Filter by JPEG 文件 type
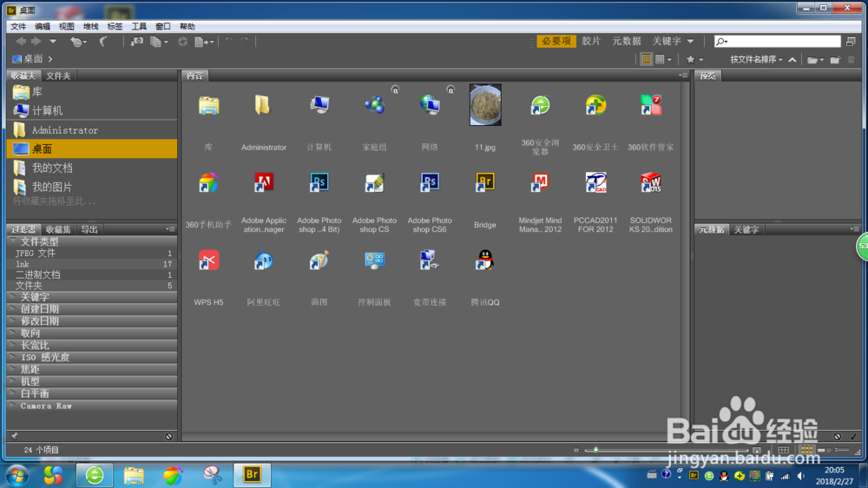Image resolution: width=868 pixels, height=488 pixels. (92, 254)
